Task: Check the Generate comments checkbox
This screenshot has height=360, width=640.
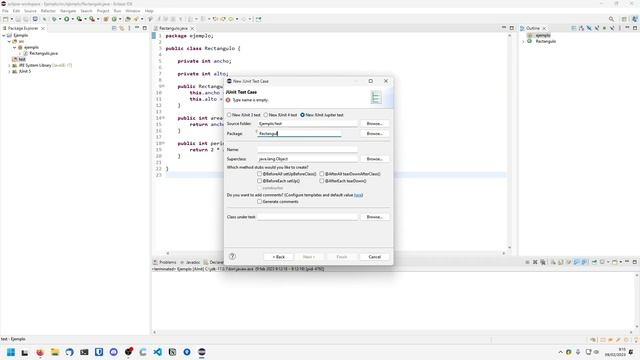Action: click(x=260, y=202)
